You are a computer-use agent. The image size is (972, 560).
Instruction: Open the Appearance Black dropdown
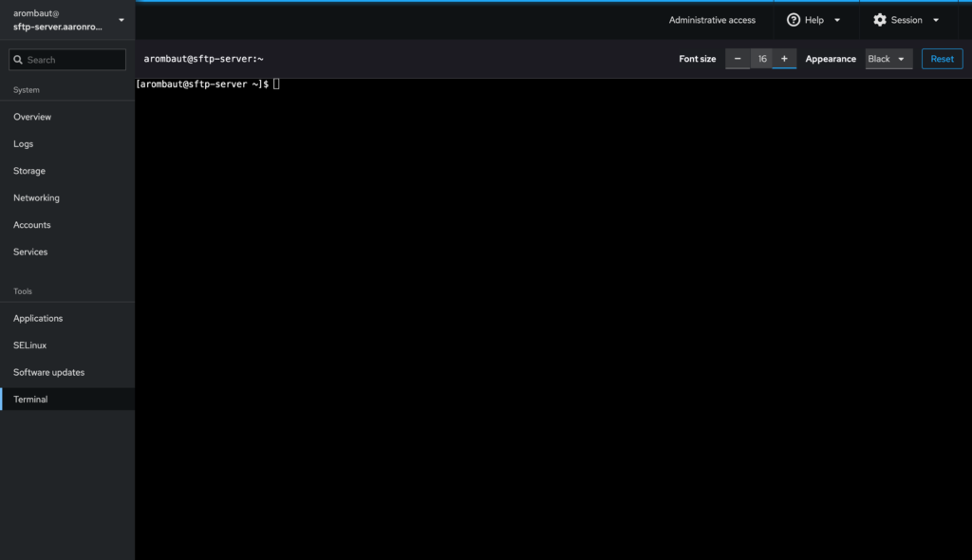pos(888,59)
